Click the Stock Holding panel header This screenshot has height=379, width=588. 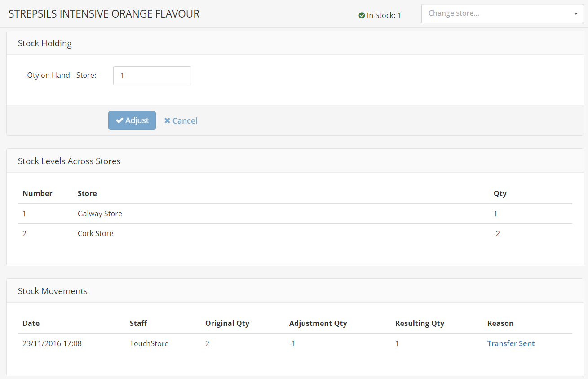coord(295,43)
